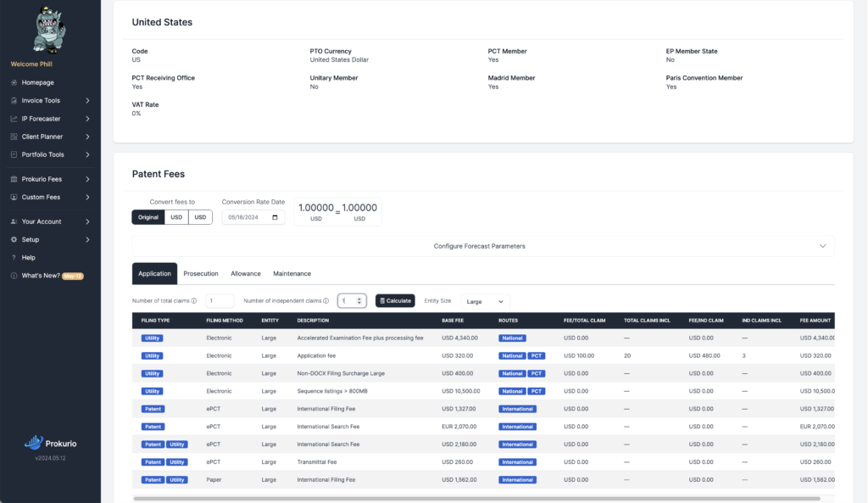This screenshot has height=503, width=868.
Task: Open the Entity Size Large dropdown
Action: 485,301
